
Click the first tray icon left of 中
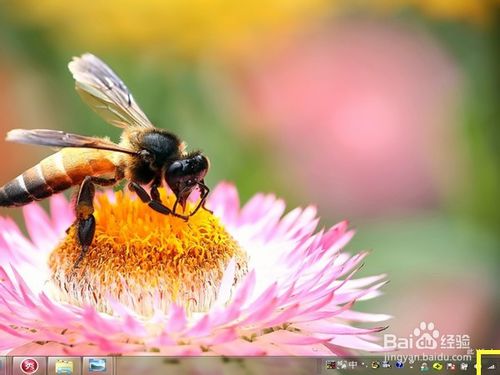(342, 366)
